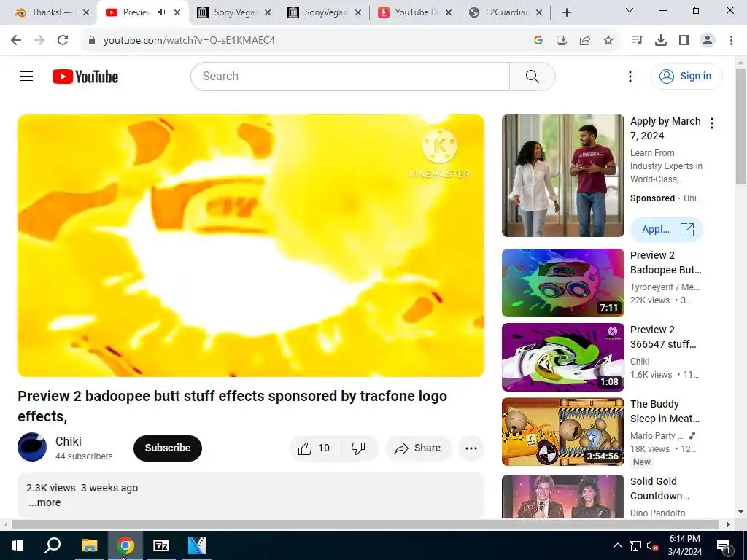This screenshot has width=747, height=560.
Task: Click the video player
Action: pyautogui.click(x=251, y=245)
